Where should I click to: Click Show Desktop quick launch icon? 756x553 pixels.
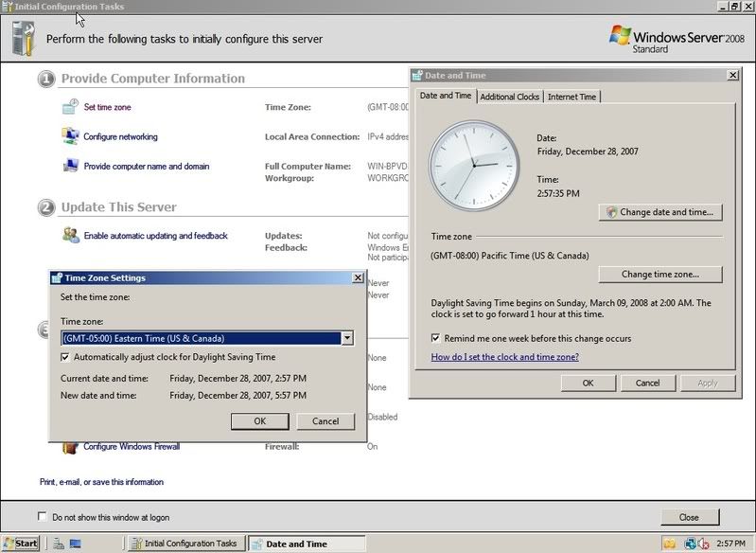click(x=75, y=544)
